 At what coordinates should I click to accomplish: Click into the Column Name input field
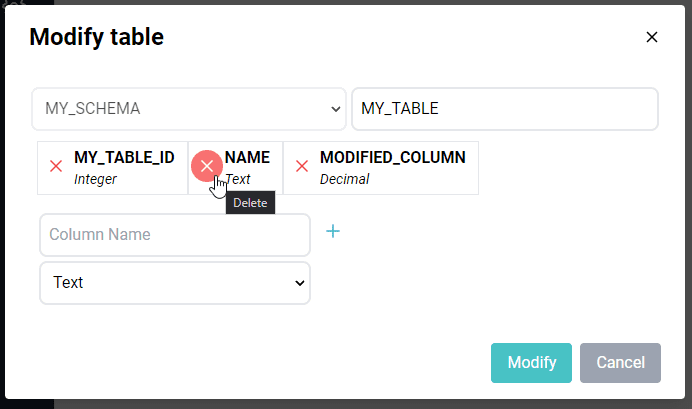[x=175, y=235]
